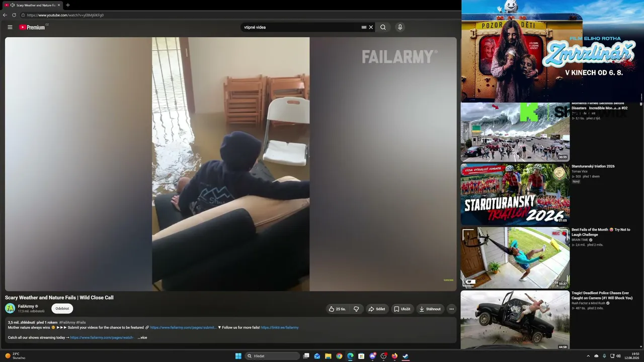The height and width of the screenshot is (362, 644).
Task: Open more actions three-dot menu
Action: coord(451,309)
